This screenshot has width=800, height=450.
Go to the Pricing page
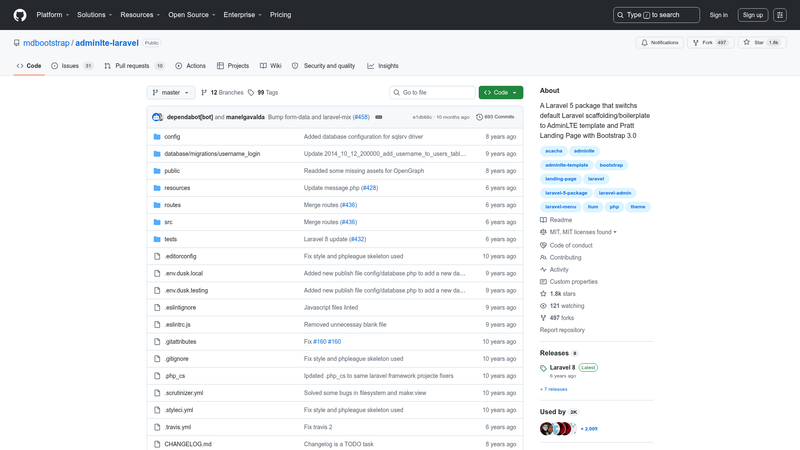(x=281, y=15)
